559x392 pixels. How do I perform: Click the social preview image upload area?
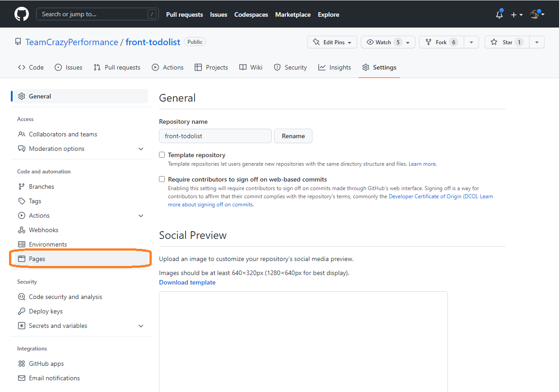tap(303, 341)
